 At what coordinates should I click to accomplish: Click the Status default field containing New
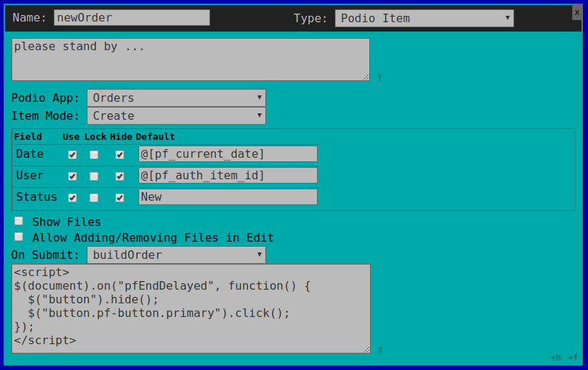coord(228,196)
